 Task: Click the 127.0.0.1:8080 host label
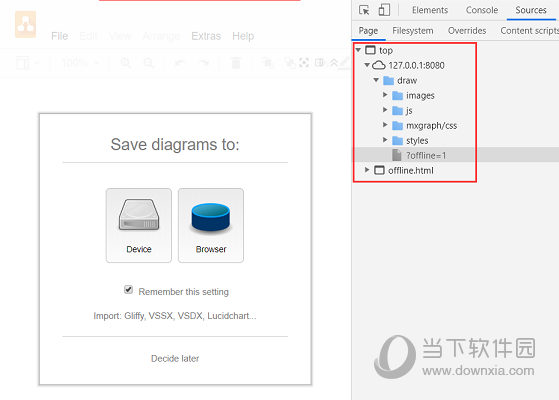416,66
